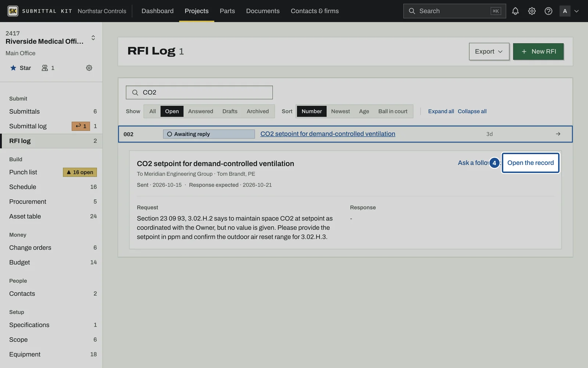
Task: Sort RFIs by Newest
Action: [340, 111]
